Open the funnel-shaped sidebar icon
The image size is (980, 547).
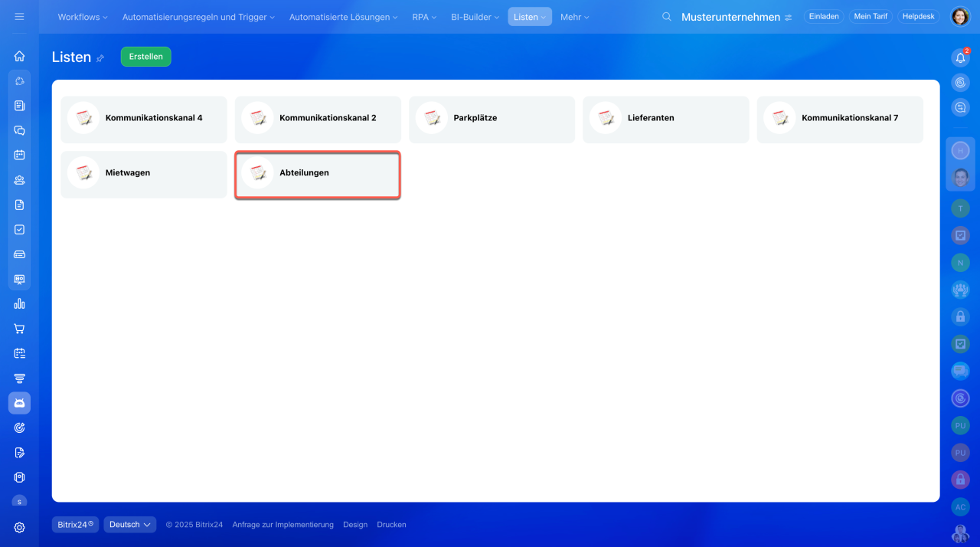(x=19, y=378)
